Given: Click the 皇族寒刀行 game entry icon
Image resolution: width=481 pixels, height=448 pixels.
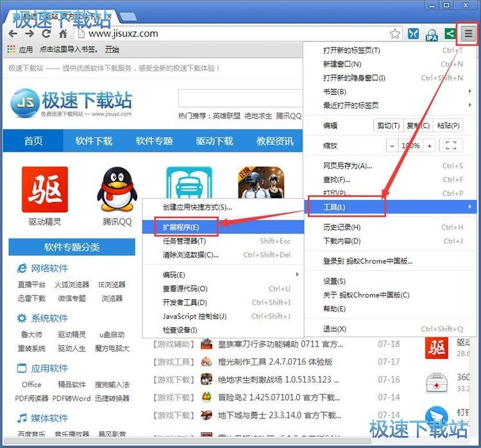Looking at the screenshot, I should [207, 344].
